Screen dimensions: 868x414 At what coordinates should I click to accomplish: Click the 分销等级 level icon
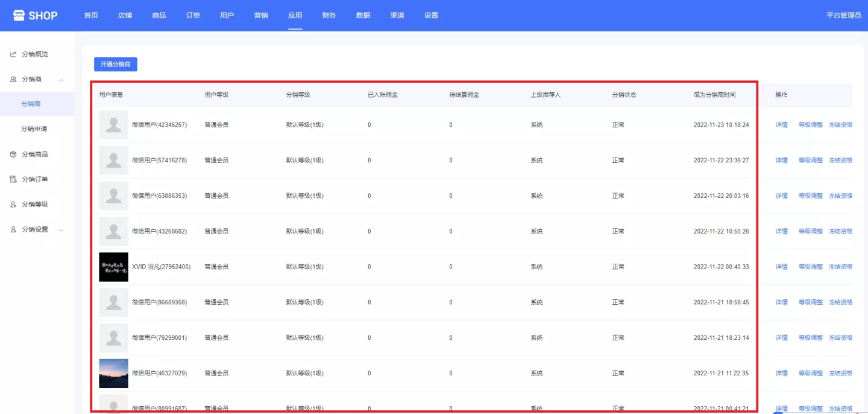click(13, 205)
